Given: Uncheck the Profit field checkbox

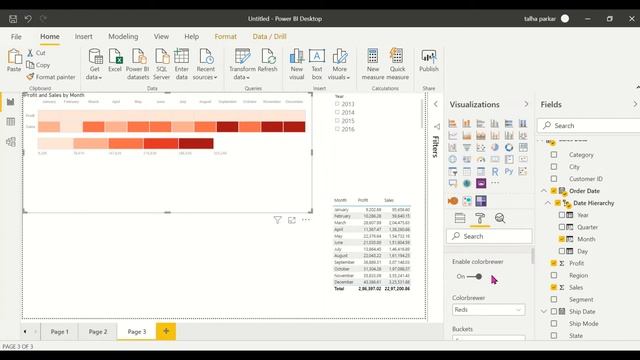Looking at the screenshot, I should click(x=554, y=263).
